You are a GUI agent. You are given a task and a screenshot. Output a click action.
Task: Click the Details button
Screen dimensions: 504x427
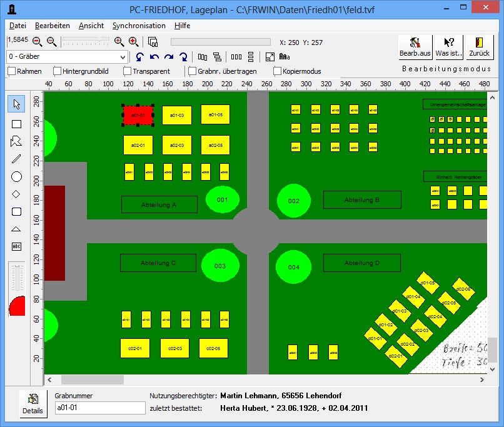(33, 404)
